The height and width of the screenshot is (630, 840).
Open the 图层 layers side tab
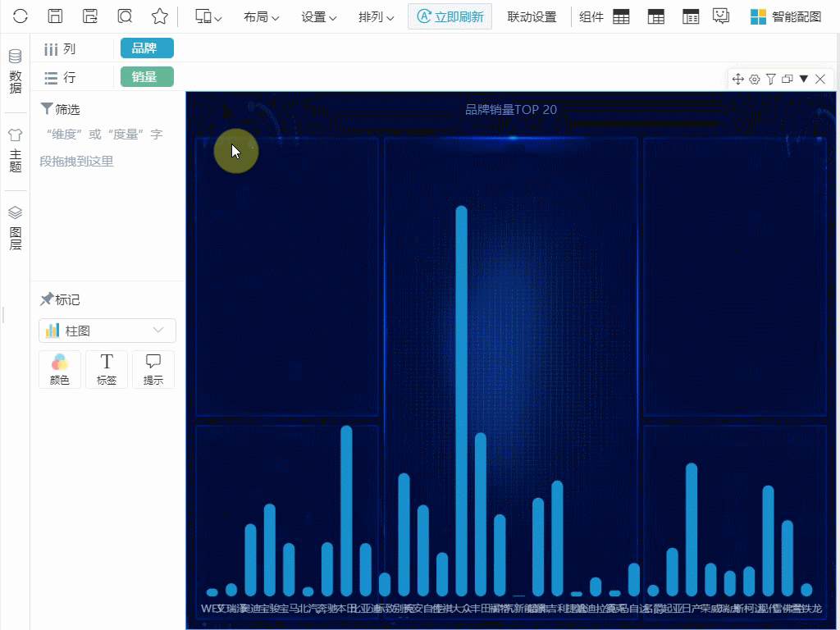(16, 228)
